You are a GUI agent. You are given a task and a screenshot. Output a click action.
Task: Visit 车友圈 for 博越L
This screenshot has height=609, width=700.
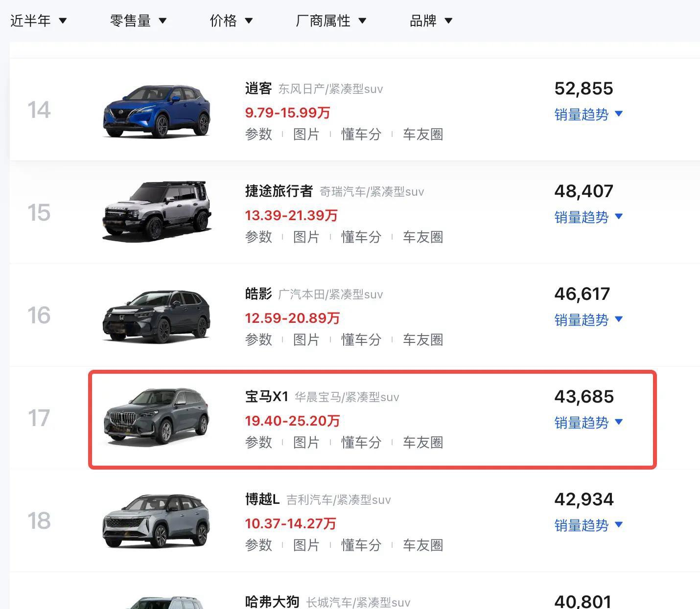(x=423, y=545)
